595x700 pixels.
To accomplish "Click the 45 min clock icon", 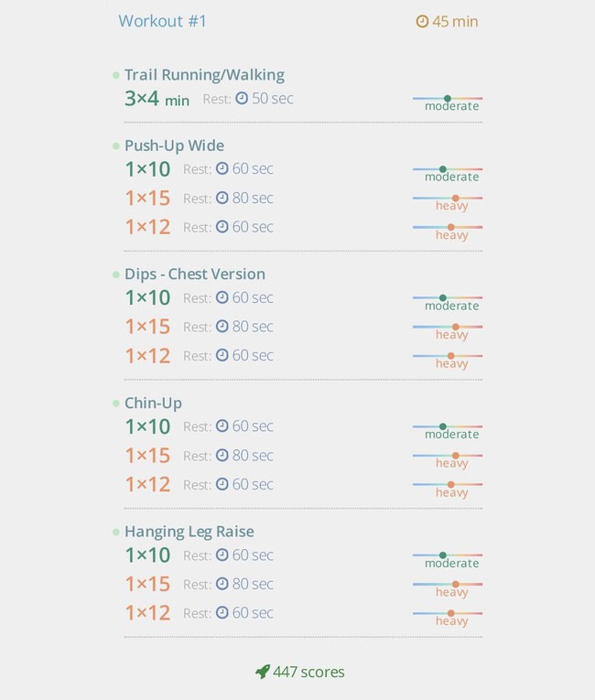I will click(x=422, y=21).
